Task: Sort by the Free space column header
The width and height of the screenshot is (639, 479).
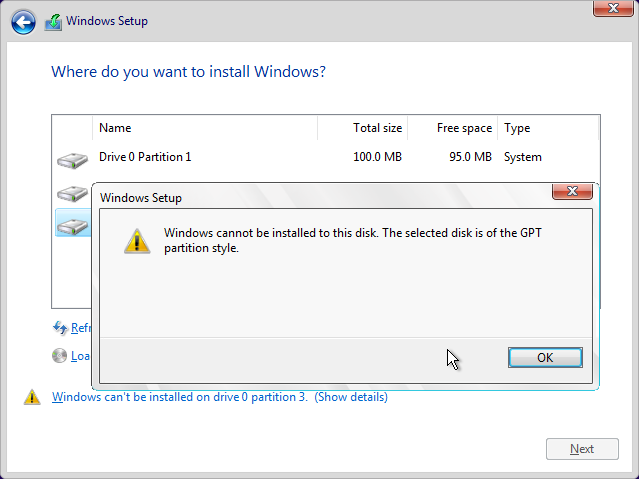Action: [x=452, y=128]
